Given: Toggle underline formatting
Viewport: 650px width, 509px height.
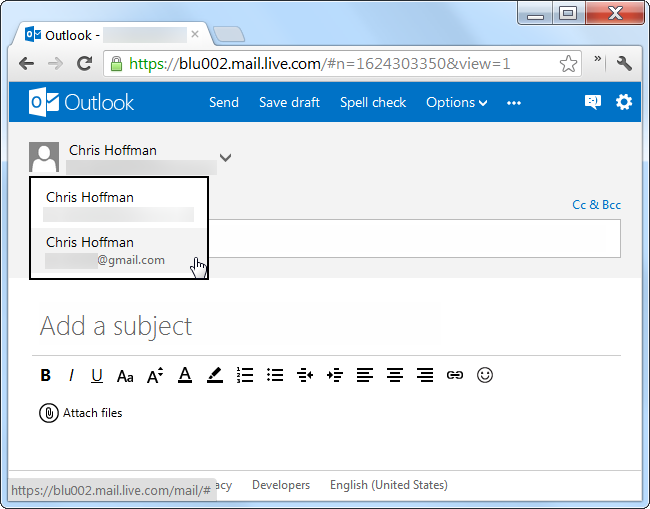Looking at the screenshot, I should click(x=97, y=376).
